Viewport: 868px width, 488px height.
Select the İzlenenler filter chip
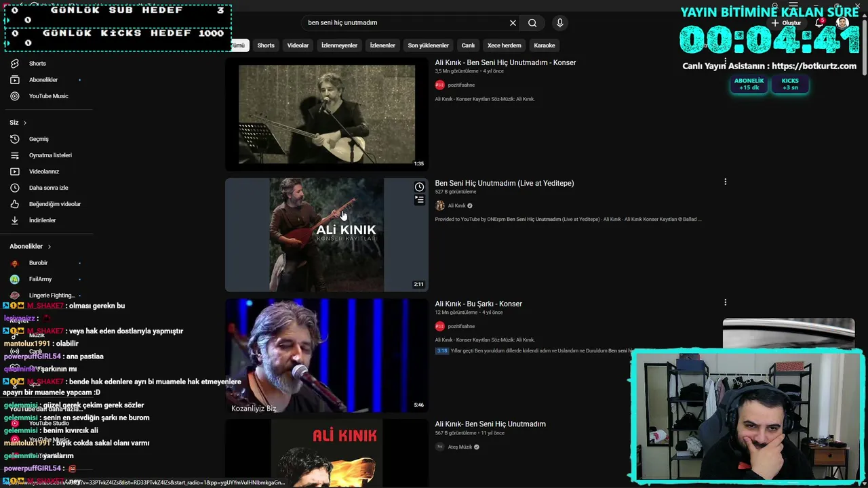coord(382,45)
